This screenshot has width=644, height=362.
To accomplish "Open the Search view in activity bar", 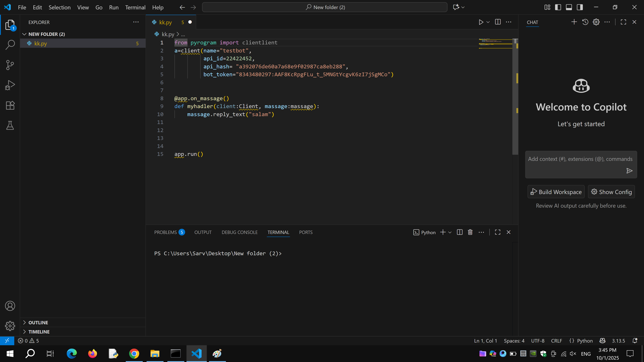I will pyautogui.click(x=10, y=45).
